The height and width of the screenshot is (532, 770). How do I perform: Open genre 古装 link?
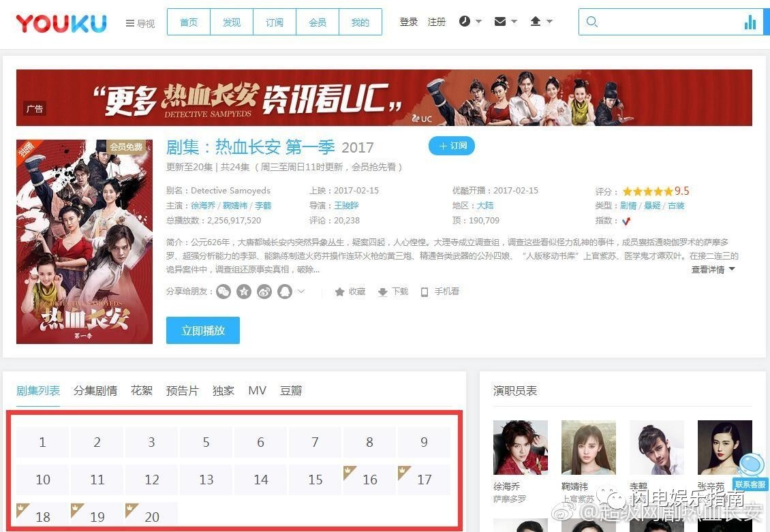[676, 206]
